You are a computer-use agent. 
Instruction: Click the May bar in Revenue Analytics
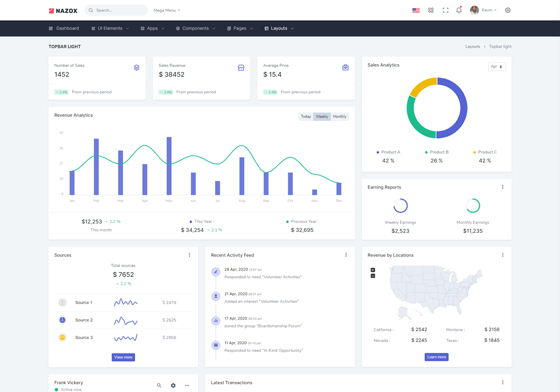pyautogui.click(x=169, y=166)
